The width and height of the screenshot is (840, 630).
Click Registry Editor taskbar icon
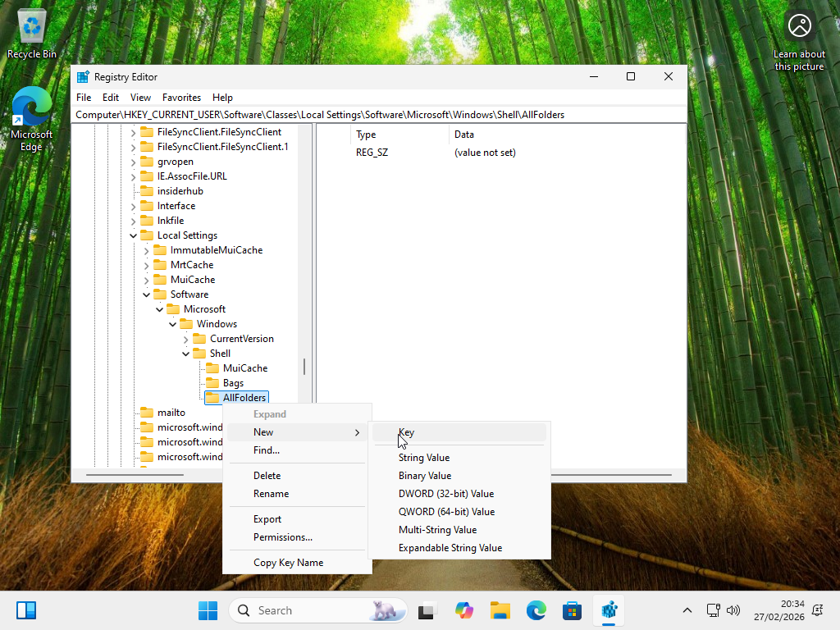tap(609, 610)
